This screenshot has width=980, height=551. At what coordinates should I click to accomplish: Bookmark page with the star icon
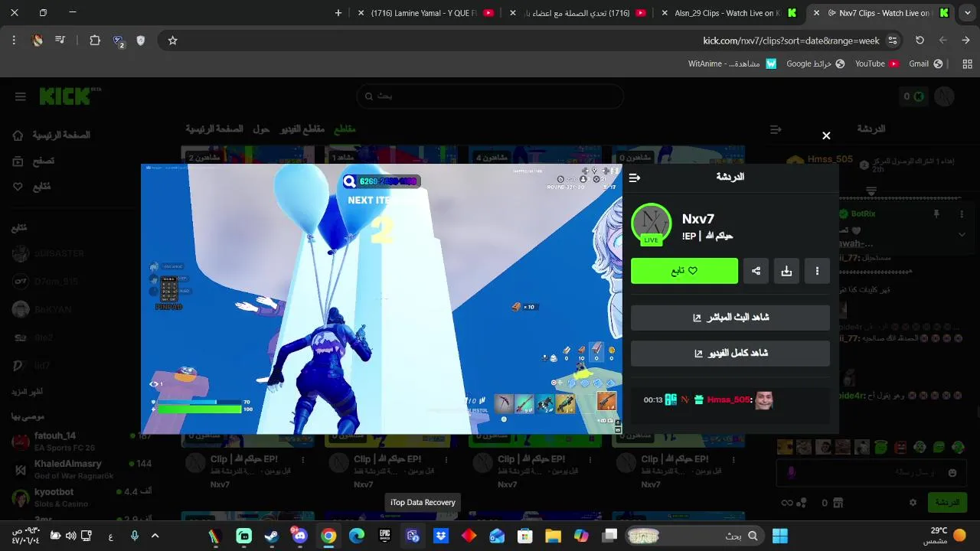click(x=173, y=41)
